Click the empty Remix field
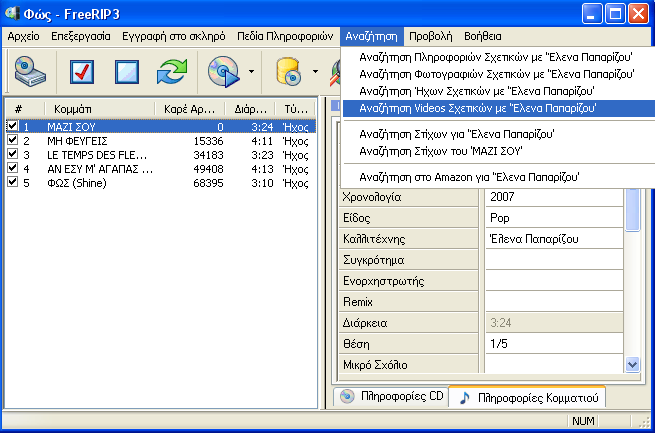This screenshot has width=655, height=433. point(554,301)
